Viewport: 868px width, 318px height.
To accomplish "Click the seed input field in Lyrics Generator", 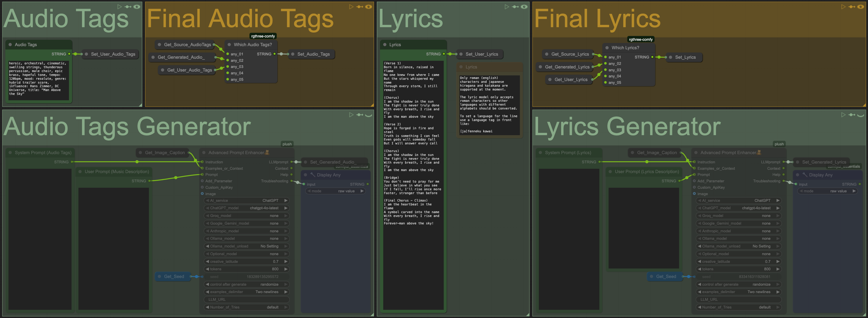I will [x=738, y=276].
